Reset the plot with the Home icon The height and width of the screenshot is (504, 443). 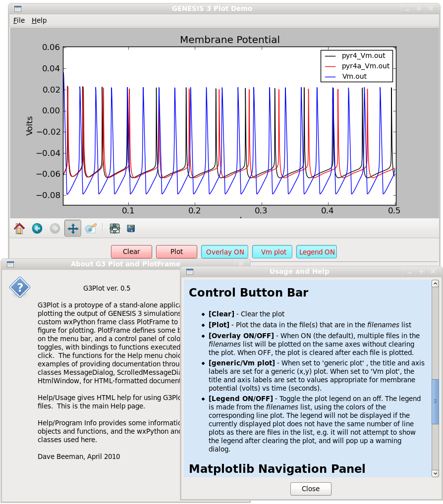point(19,229)
